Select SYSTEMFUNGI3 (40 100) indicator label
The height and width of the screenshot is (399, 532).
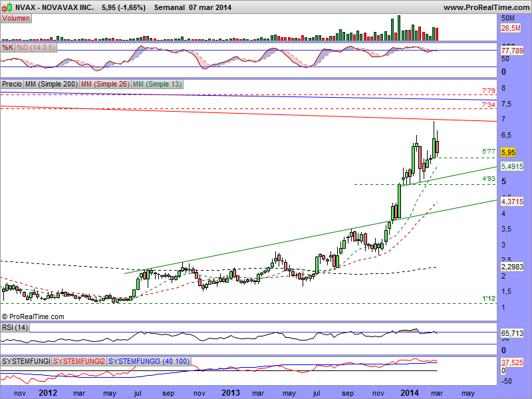(x=149, y=361)
